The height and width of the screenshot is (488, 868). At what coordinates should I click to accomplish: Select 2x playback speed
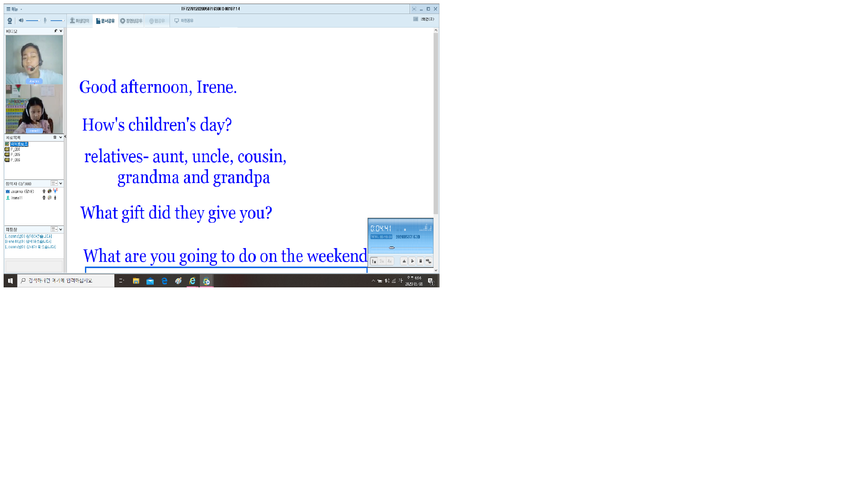(x=382, y=261)
